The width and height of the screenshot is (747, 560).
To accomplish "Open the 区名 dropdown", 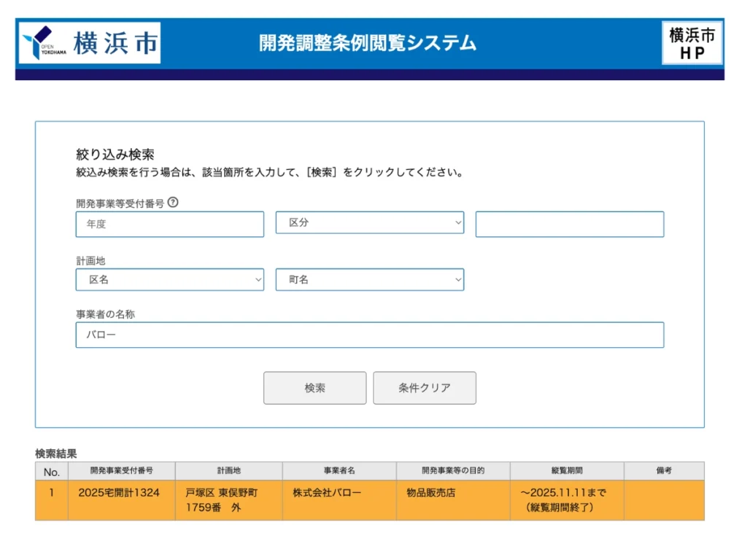I will coord(169,279).
